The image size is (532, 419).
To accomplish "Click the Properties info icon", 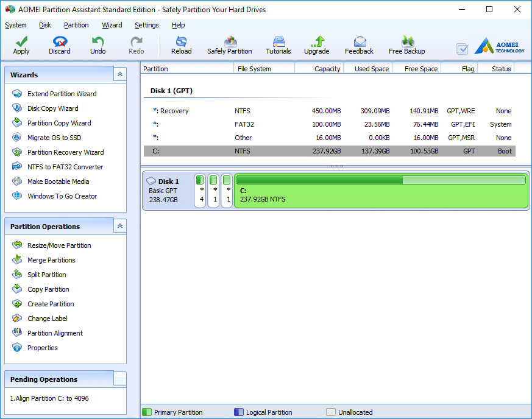I will [17, 347].
